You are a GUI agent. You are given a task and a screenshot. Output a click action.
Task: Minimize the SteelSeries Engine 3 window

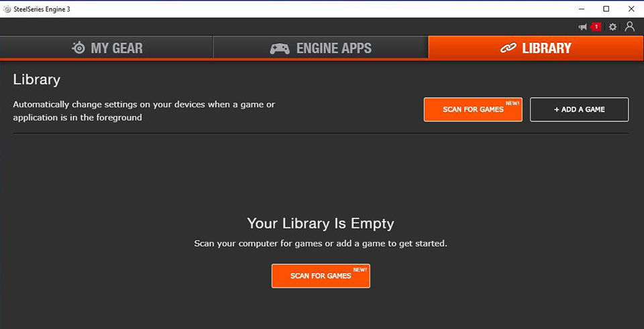(x=581, y=9)
